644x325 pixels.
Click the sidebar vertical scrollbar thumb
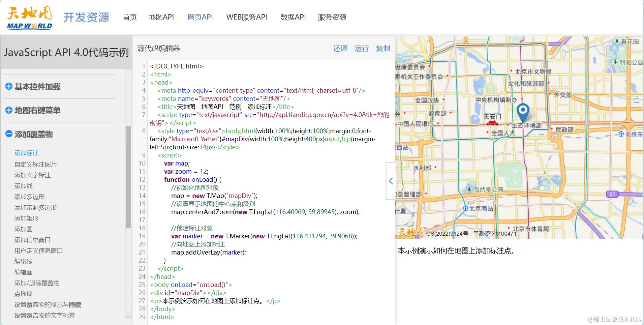coord(128,177)
